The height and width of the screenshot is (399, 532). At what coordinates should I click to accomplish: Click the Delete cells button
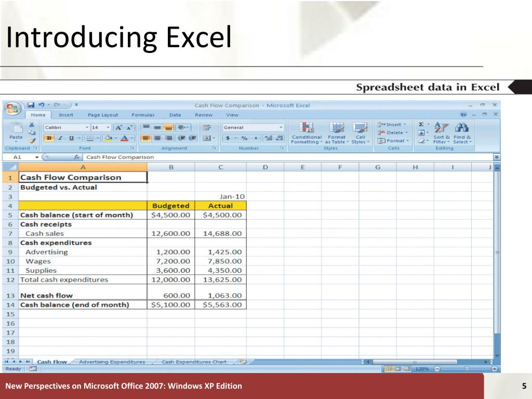click(393, 132)
